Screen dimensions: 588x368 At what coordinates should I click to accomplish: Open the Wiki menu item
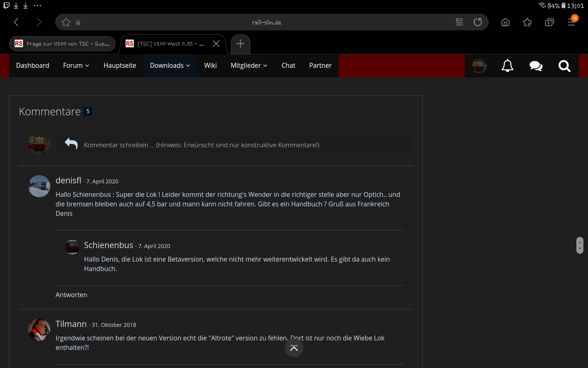210,66
